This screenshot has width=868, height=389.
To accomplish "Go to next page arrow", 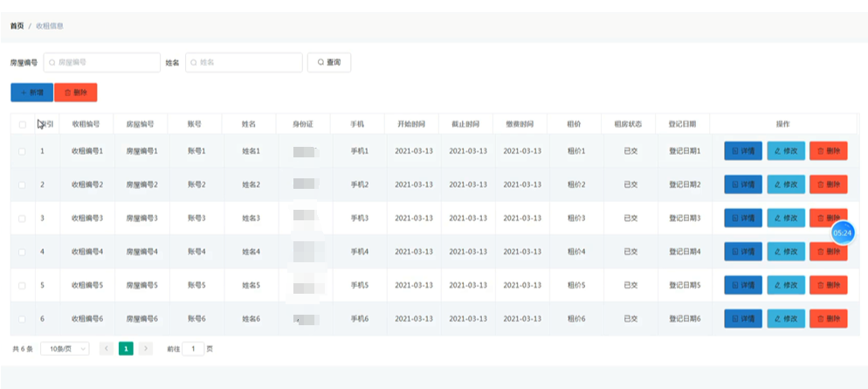I will [146, 349].
